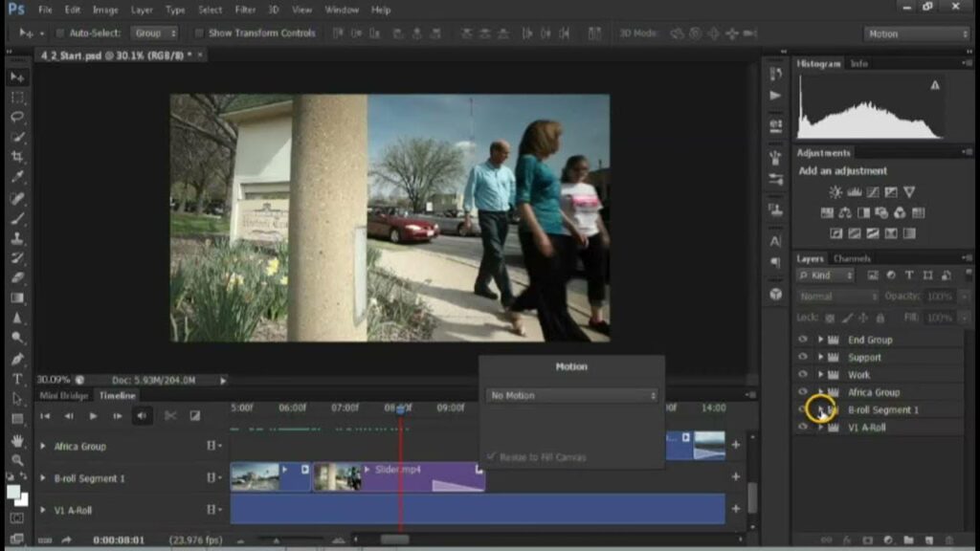
Task: Select the Work layer group
Action: tap(858, 375)
